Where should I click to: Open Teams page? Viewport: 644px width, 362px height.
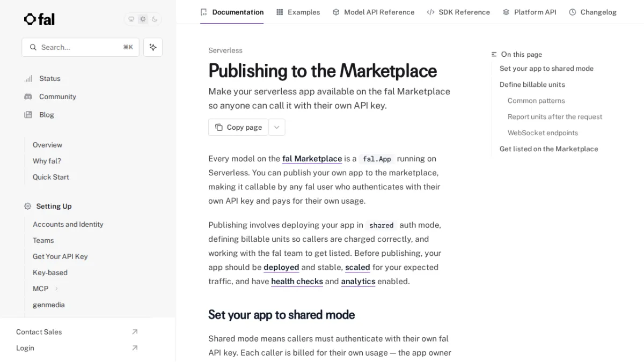pyautogui.click(x=43, y=240)
